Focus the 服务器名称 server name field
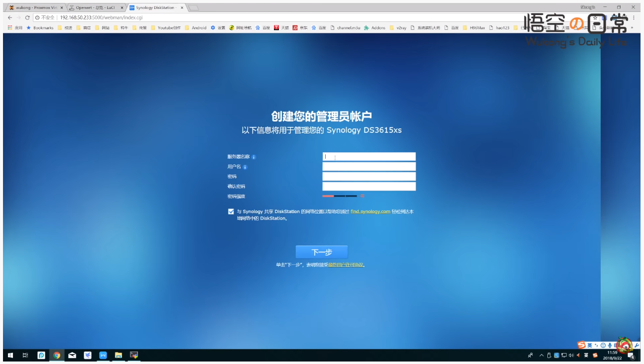 tap(369, 156)
